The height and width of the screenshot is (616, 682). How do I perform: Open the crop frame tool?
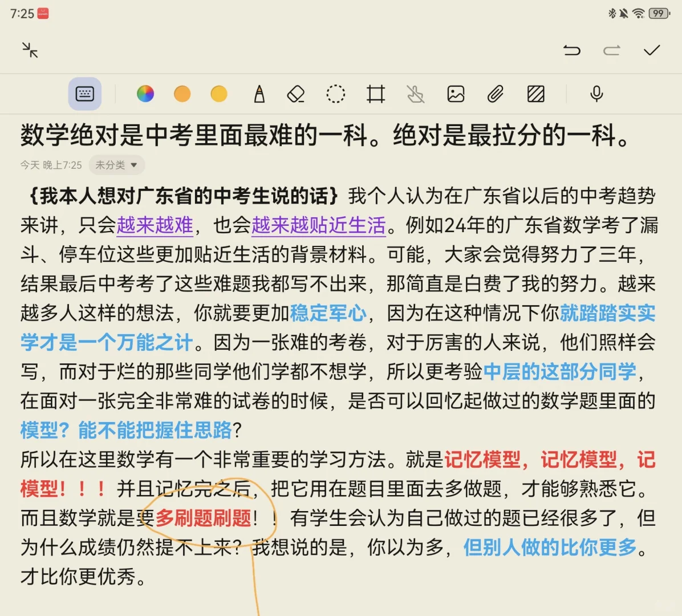point(376,94)
